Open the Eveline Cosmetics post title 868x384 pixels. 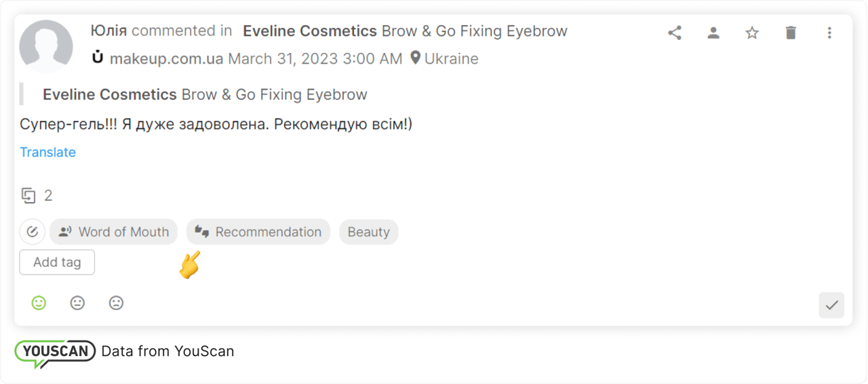(405, 31)
